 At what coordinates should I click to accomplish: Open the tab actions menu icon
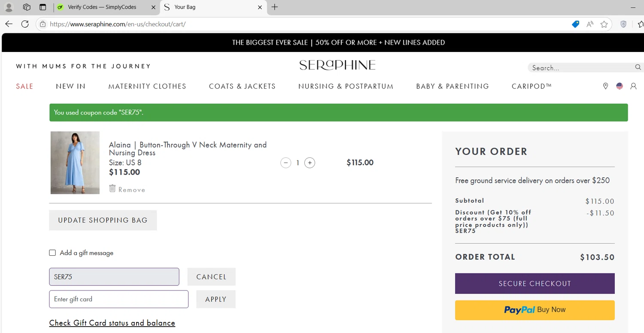click(x=43, y=7)
